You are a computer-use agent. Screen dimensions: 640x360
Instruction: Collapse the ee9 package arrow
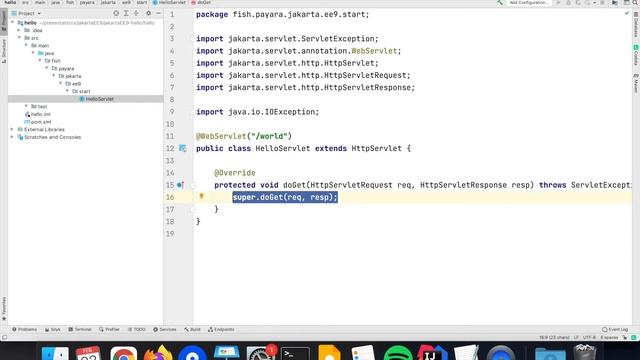click(x=60, y=84)
